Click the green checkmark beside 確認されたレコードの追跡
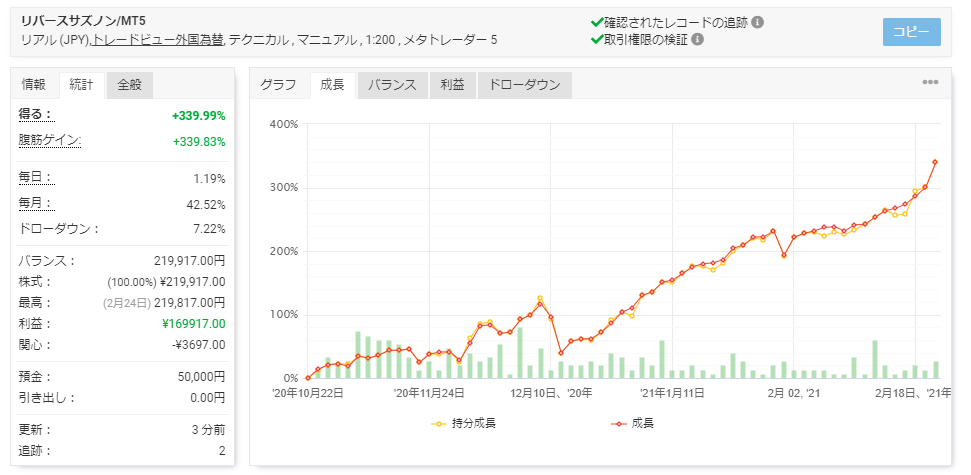971x475 pixels. (597, 22)
